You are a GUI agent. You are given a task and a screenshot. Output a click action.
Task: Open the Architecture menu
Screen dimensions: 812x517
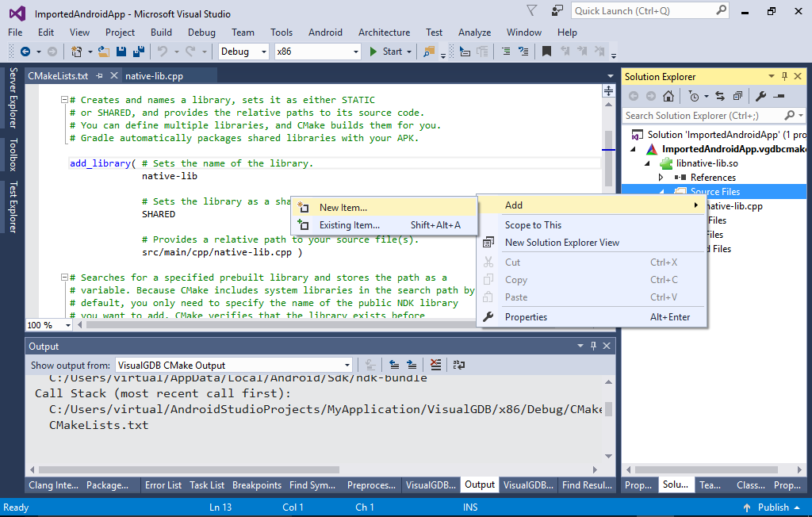[384, 33]
